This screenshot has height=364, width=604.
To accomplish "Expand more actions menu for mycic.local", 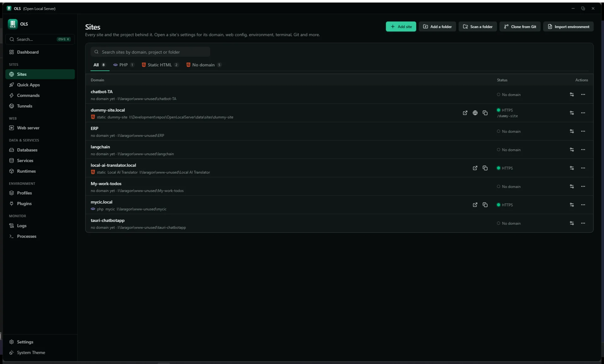I will click(x=583, y=205).
